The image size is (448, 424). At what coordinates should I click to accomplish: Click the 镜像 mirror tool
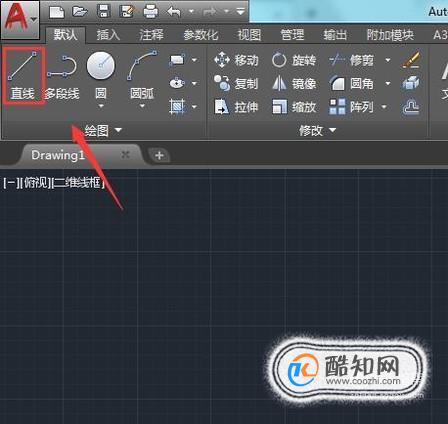point(294,84)
